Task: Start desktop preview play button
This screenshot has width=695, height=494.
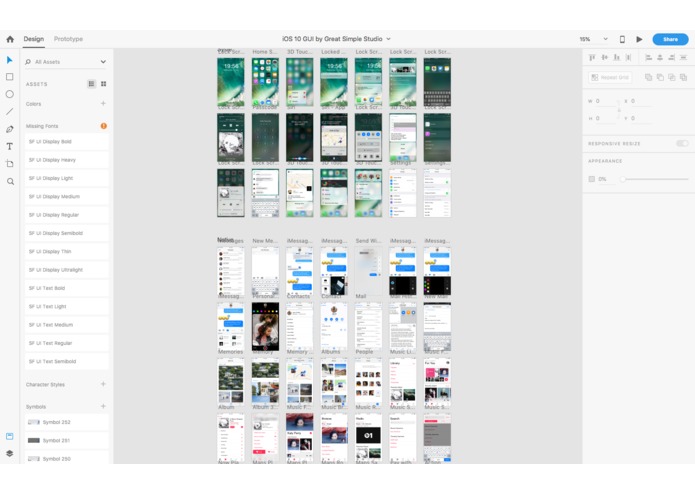Action: coord(639,39)
